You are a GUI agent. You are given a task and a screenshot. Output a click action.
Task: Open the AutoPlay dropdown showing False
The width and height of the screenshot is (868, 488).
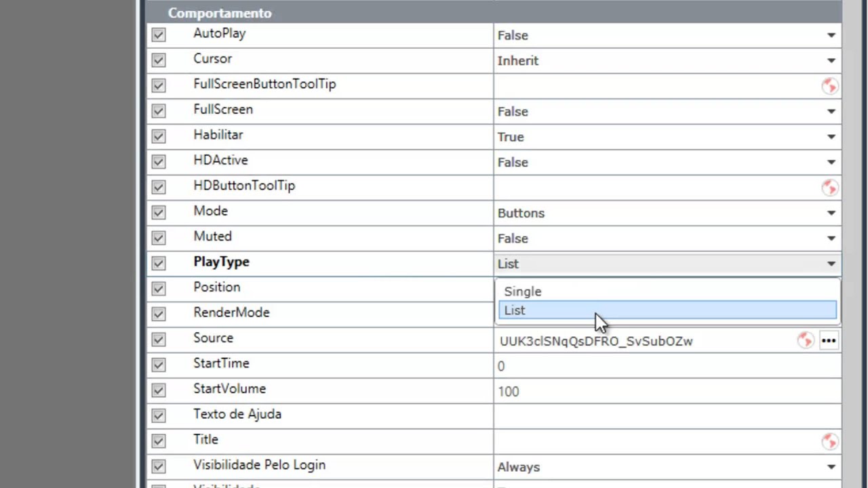[x=667, y=35]
